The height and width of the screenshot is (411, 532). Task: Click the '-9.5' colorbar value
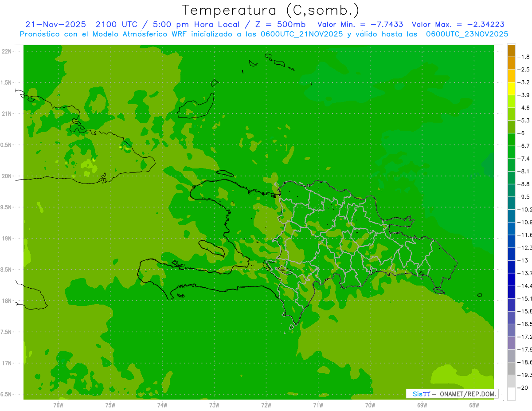[524, 196]
